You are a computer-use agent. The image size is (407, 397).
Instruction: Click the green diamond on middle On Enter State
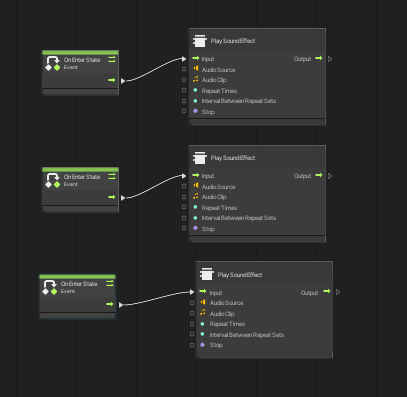click(57, 185)
